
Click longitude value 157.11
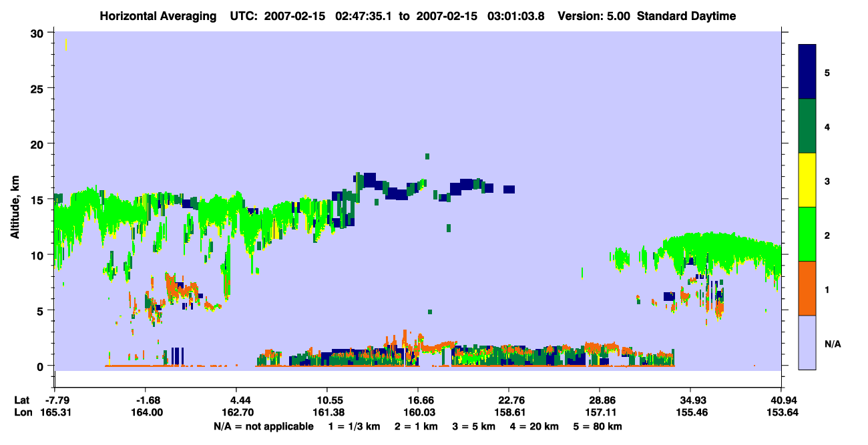(x=600, y=413)
